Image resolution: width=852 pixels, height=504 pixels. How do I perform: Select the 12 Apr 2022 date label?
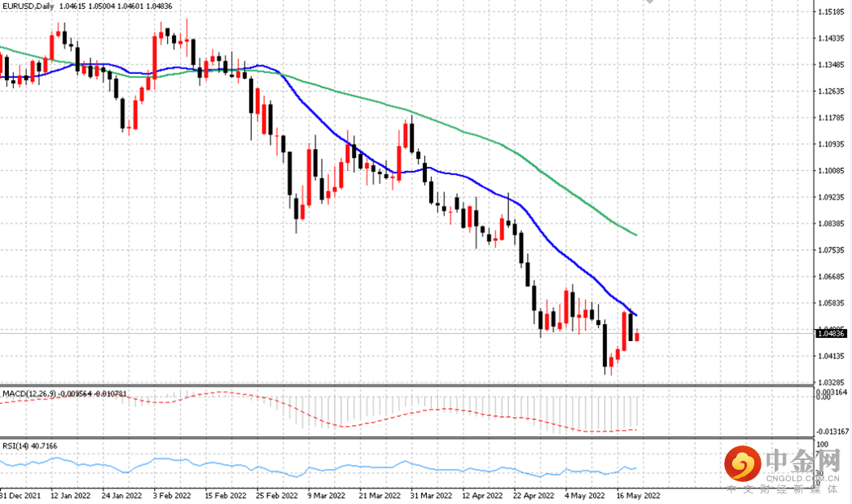tap(482, 495)
